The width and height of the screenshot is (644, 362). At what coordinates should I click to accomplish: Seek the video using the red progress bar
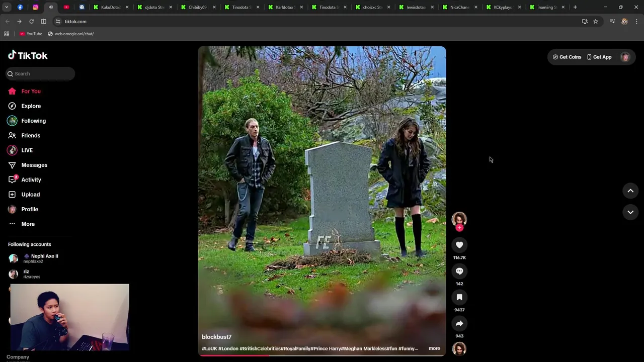pyautogui.click(x=322, y=355)
